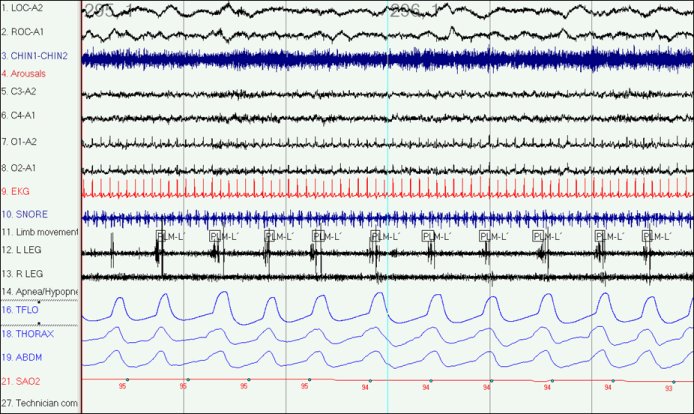
Task: Select the Arousals channel row label
Action: click(x=23, y=73)
